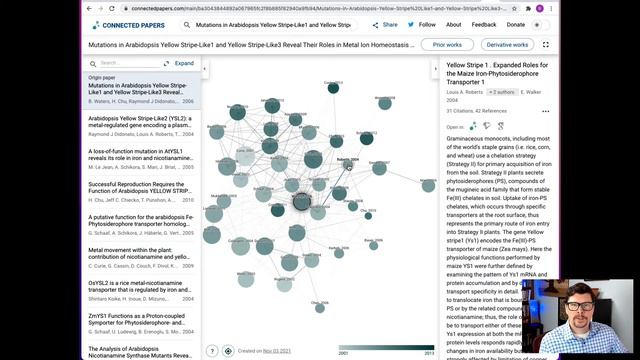This screenshot has width=640, height=360.
Task: Open the paper details three-dot menu
Action: click(x=545, y=111)
